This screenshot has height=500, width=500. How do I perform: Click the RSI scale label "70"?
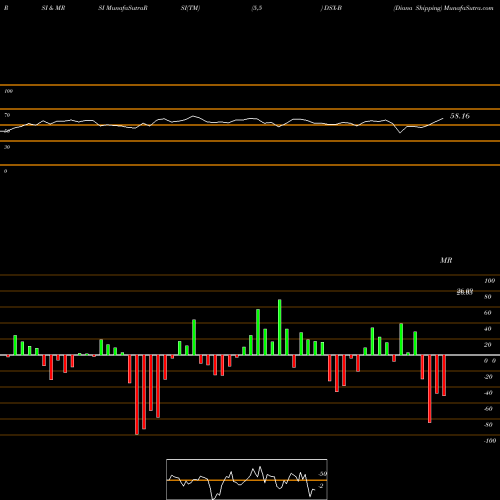(x=7, y=115)
